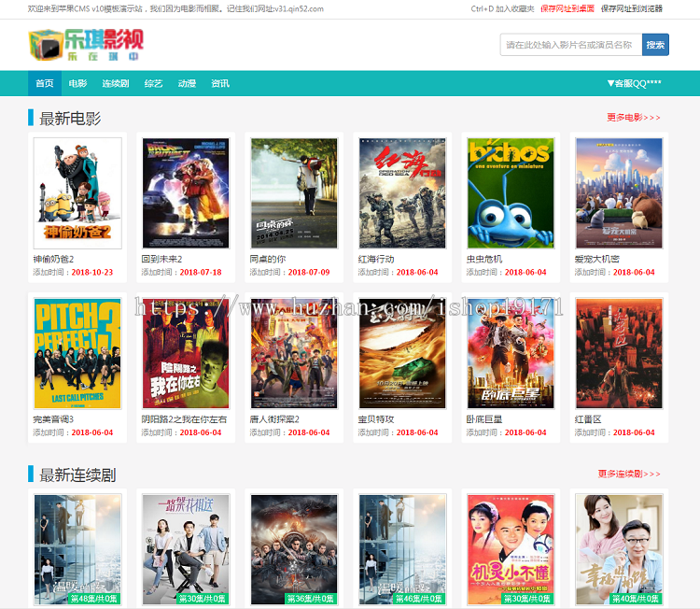Open 卧底巨星 movie poster

[511, 353]
